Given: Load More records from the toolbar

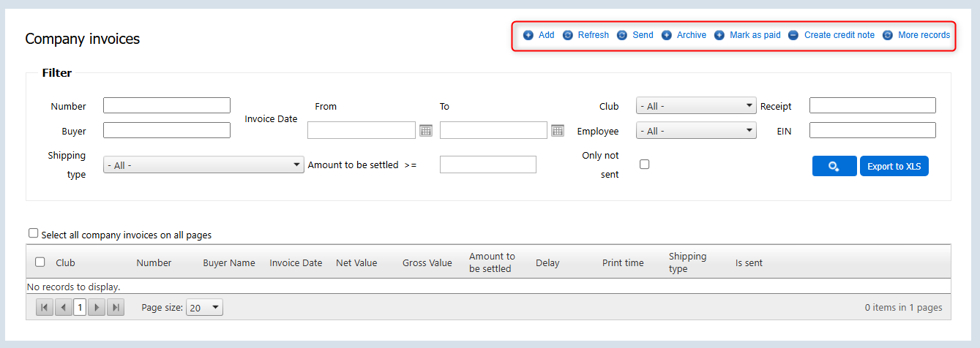Looking at the screenshot, I should (x=888, y=35).
